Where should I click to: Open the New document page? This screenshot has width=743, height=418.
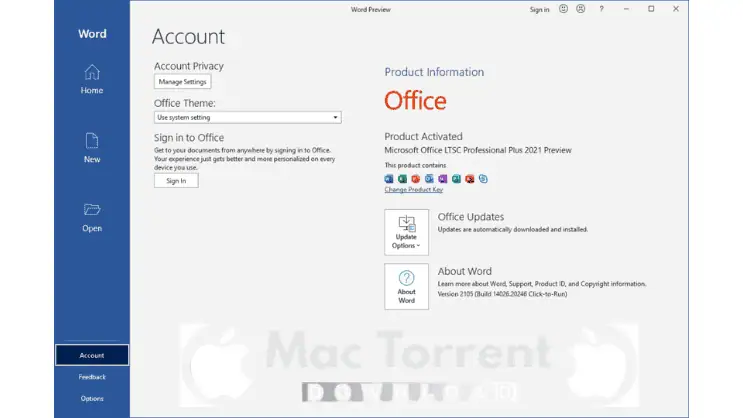coord(92,148)
